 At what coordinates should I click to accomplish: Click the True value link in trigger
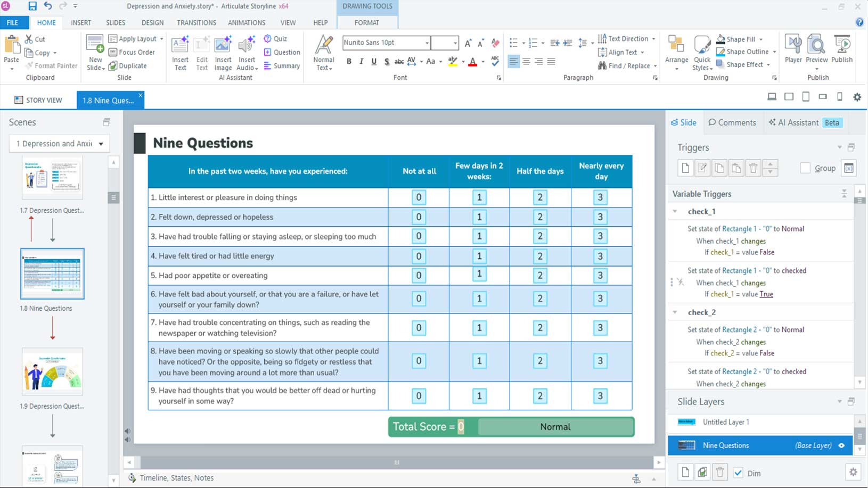766,294
